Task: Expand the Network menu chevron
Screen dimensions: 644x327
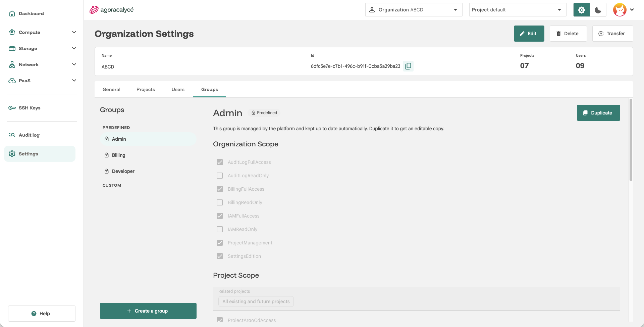Action: click(74, 64)
